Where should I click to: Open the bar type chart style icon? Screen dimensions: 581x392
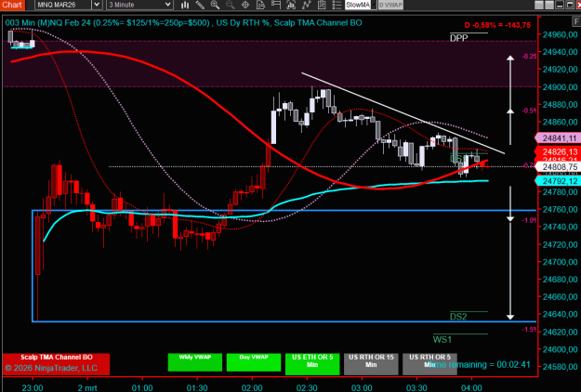coord(185,5)
